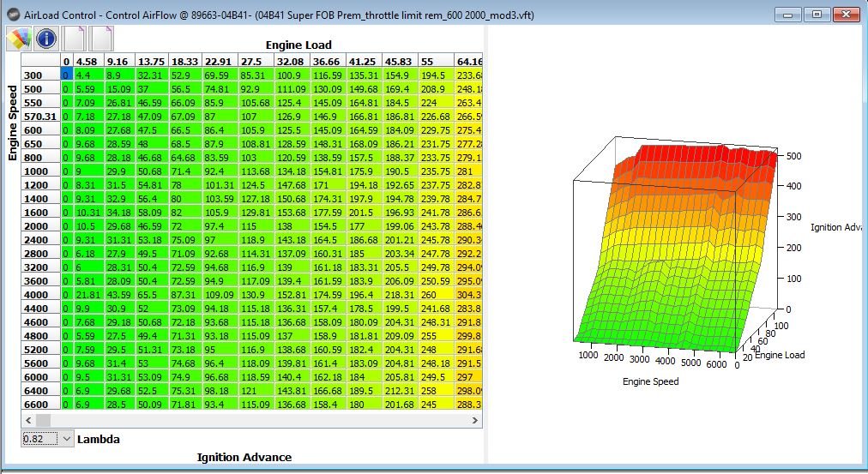
Task: Click cell 260 in the 4000 row
Action: pyautogui.click(x=437, y=294)
